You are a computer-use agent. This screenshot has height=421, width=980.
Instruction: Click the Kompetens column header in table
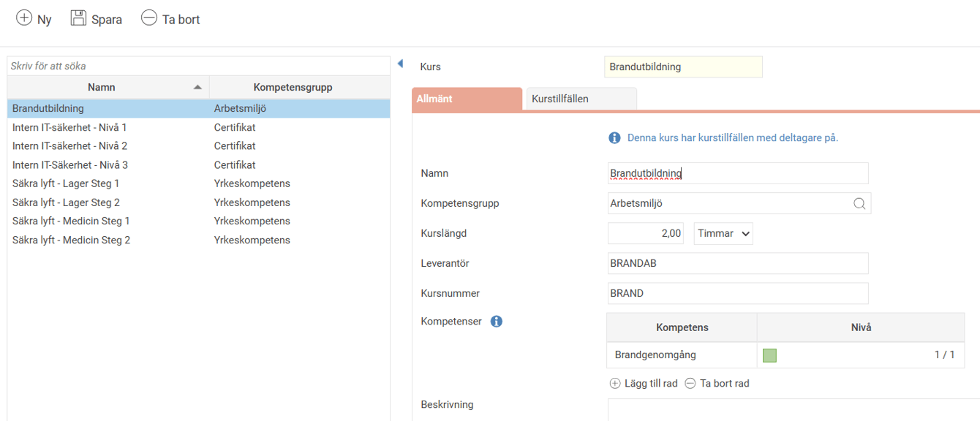pos(682,327)
